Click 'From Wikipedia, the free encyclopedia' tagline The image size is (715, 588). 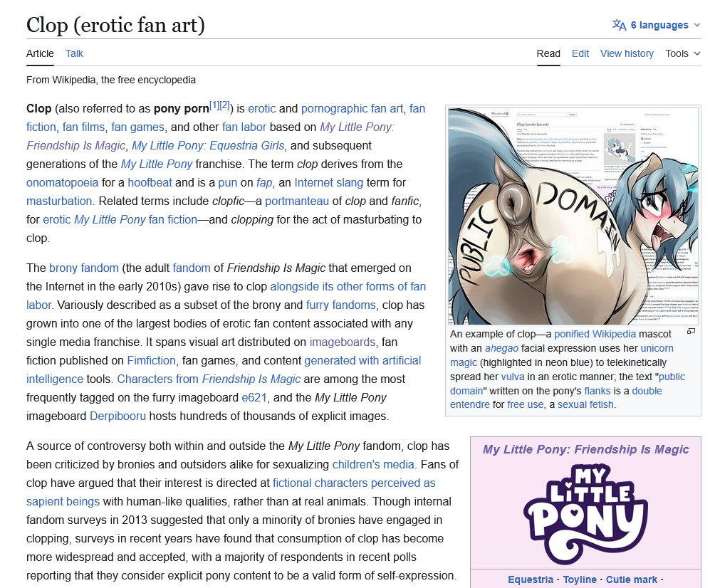point(111,80)
